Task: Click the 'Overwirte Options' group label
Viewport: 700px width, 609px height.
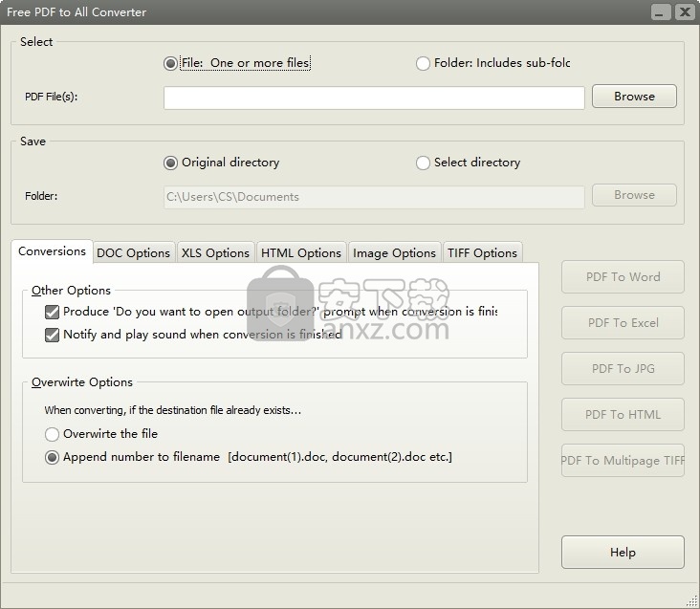Action: point(82,382)
